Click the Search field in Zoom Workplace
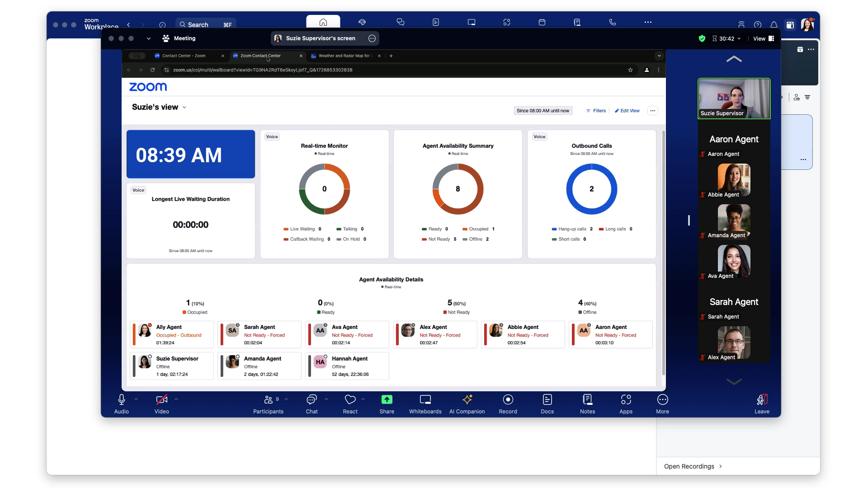Screen dimensions: 868x488 [x=206, y=24]
